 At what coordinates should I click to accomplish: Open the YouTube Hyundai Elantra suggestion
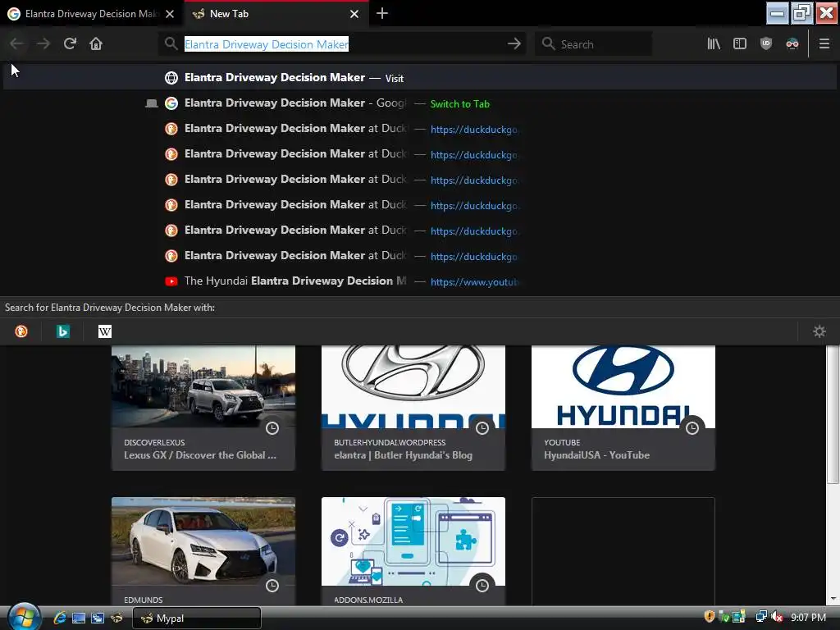(420, 281)
